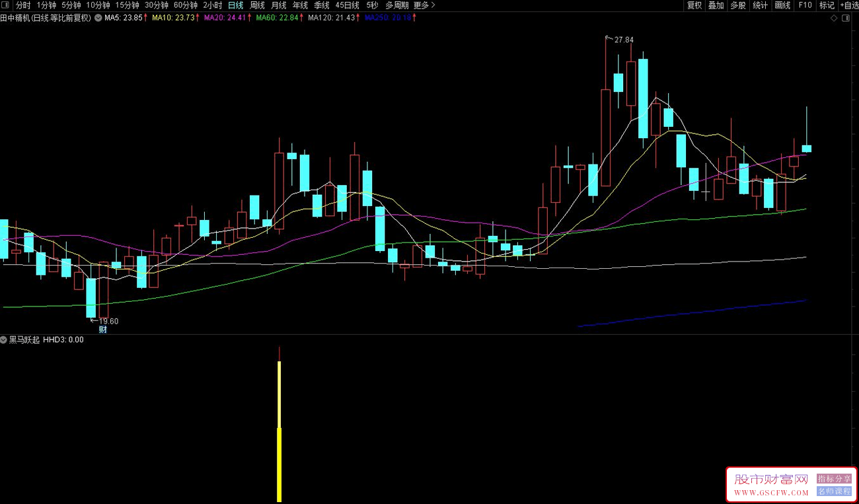Image resolution: width=859 pixels, height=504 pixels.
Task: Click the panel layout icon at top-left corner
Action: click(x=5, y=5)
